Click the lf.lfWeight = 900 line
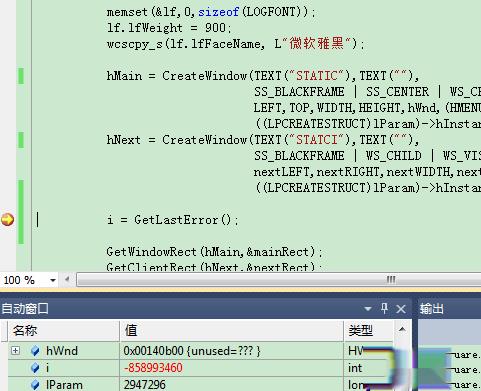Screen dimensions: 481x391 click(169, 28)
